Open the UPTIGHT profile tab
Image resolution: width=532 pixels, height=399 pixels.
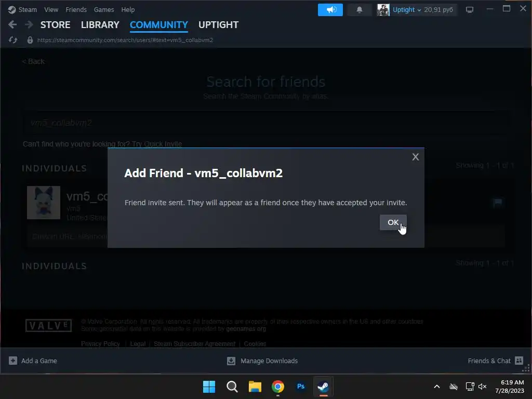pos(219,25)
